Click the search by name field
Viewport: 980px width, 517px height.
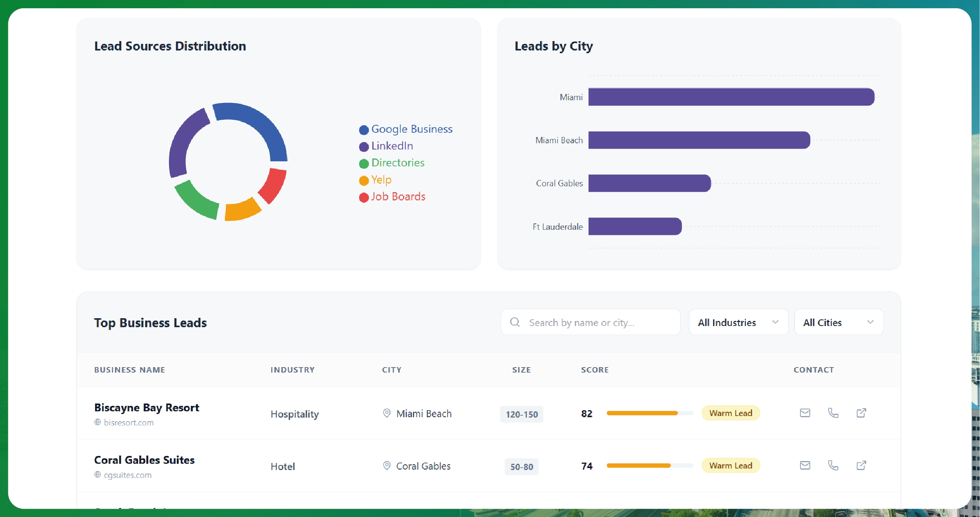pos(599,322)
